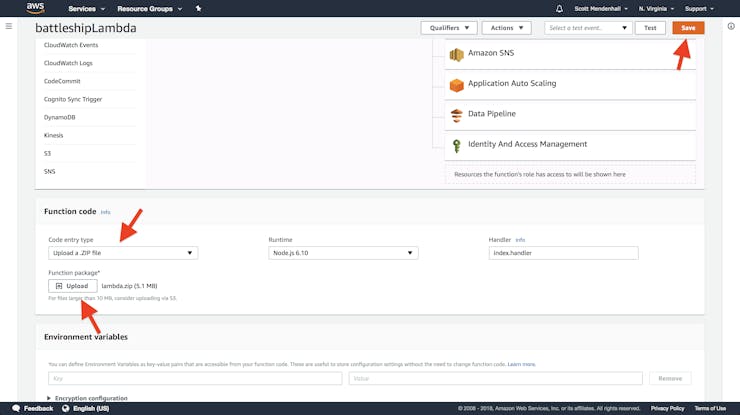The height and width of the screenshot is (415, 740).
Task: Select the CloudWatch Logs trigger
Action: (68, 63)
